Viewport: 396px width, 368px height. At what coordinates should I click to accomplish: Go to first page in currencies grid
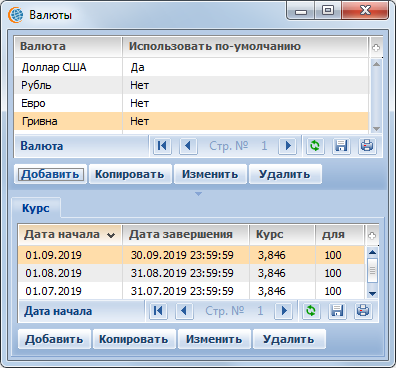point(162,146)
